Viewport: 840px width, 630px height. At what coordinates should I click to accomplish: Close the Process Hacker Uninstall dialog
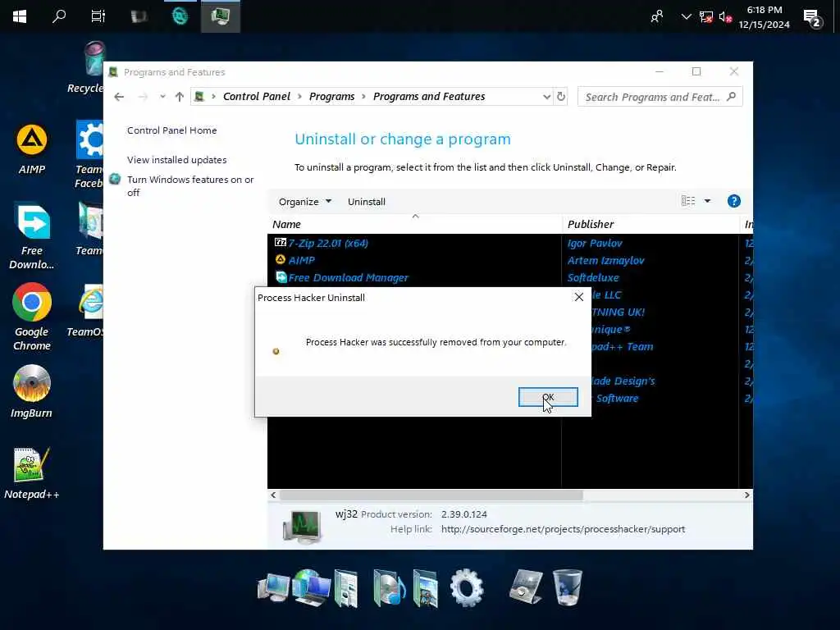tap(578, 297)
